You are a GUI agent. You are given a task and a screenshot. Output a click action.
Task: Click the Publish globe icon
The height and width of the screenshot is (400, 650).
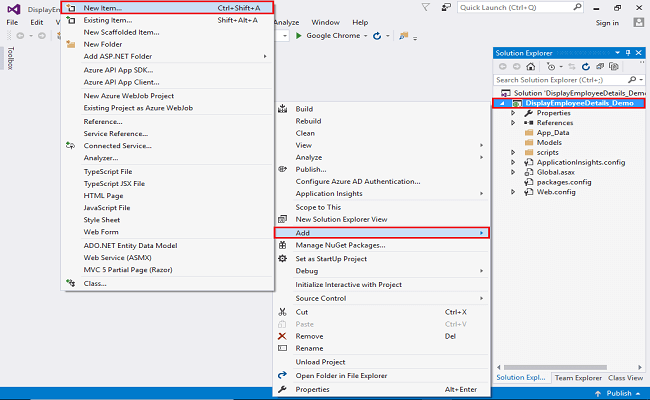coord(282,169)
